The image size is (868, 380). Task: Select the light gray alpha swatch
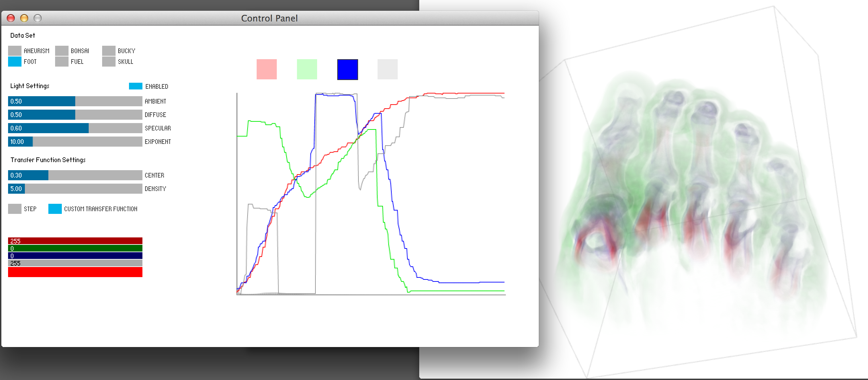388,69
